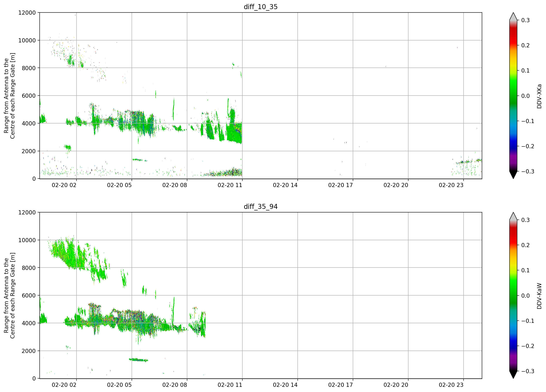The image size is (546, 392).
Task: Click the −0.2 tick on DDV-XKa colorbar
Action: pyautogui.click(x=528, y=146)
